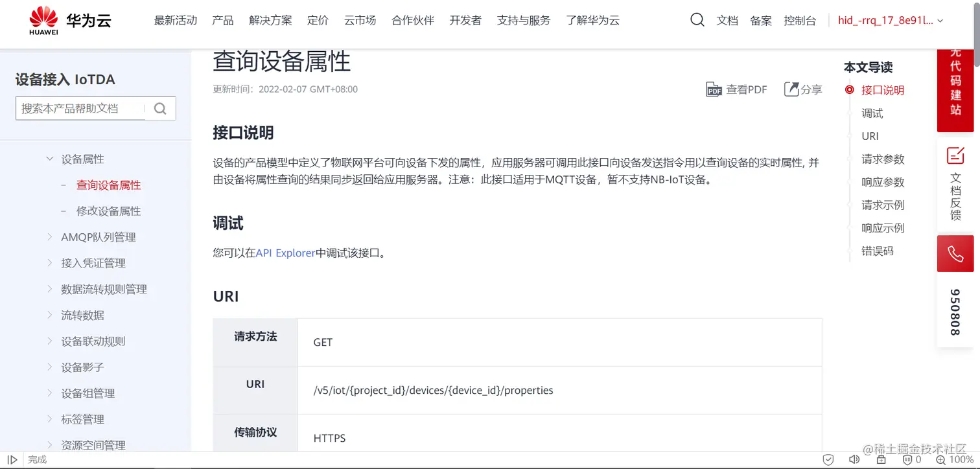The image size is (980, 469).
Task: Expand the 设备影子 node
Action: (49, 367)
